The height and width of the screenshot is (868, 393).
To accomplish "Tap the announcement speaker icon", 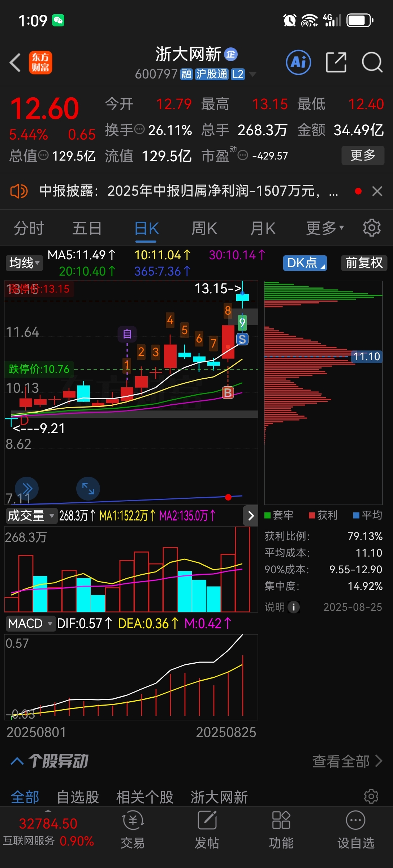I will coord(19,191).
